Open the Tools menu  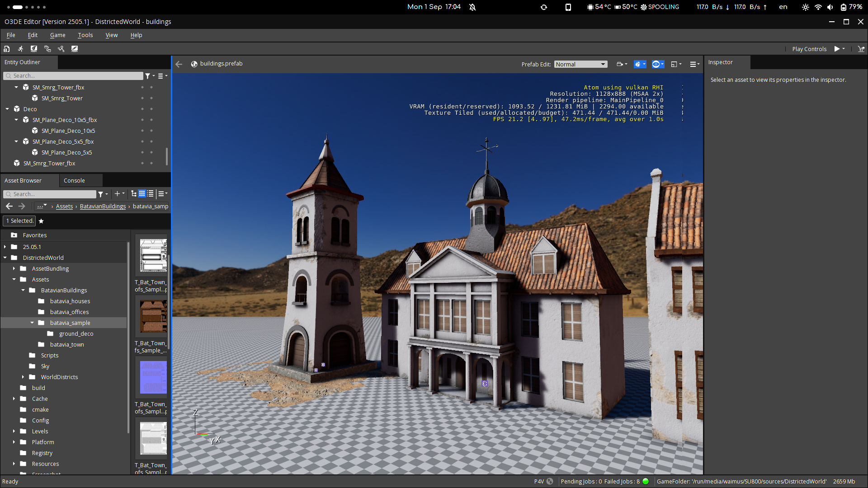tap(85, 35)
